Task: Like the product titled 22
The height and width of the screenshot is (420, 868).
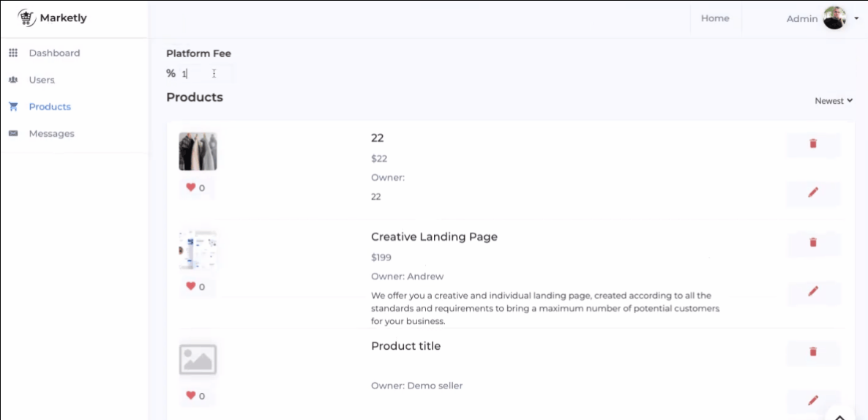Action: [x=192, y=187]
